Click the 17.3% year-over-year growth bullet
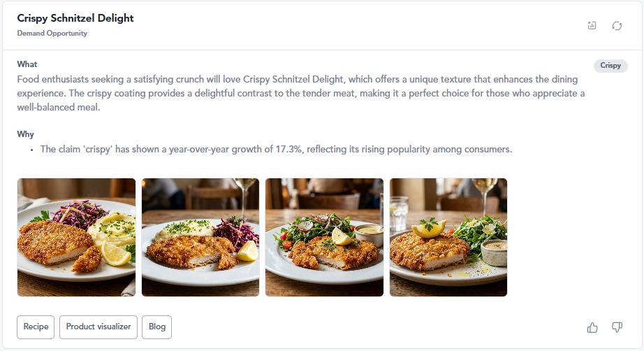The width and height of the screenshot is (644, 351). (276, 149)
